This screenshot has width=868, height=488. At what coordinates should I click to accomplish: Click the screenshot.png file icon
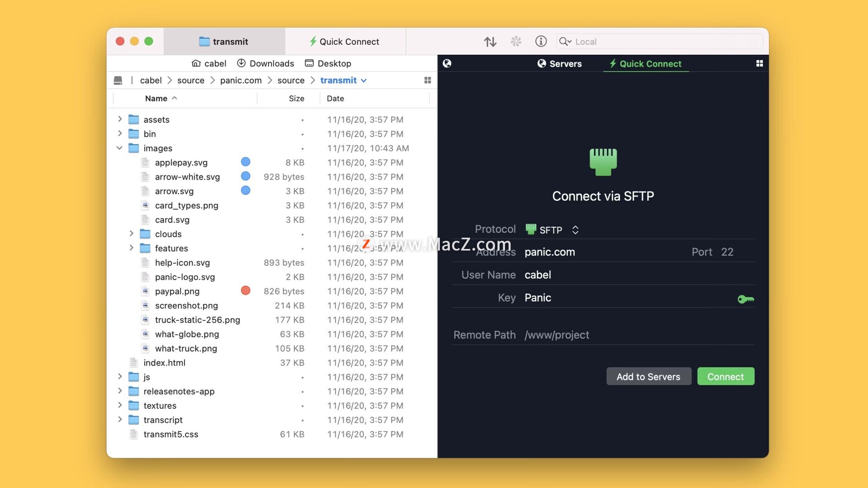tap(145, 305)
